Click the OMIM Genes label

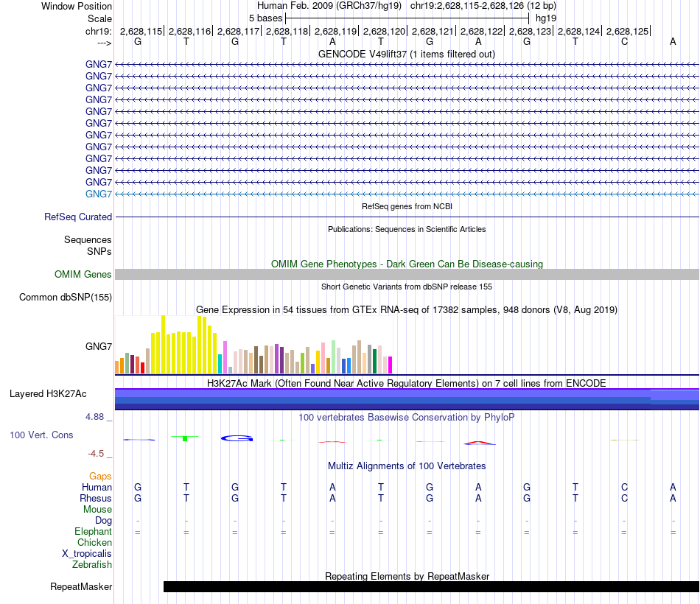(x=83, y=275)
